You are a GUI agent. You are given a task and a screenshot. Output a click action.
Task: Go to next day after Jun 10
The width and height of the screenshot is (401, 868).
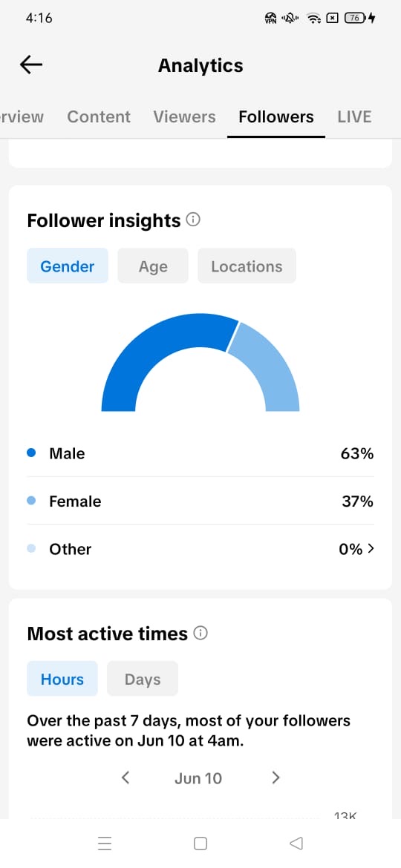coord(276,777)
